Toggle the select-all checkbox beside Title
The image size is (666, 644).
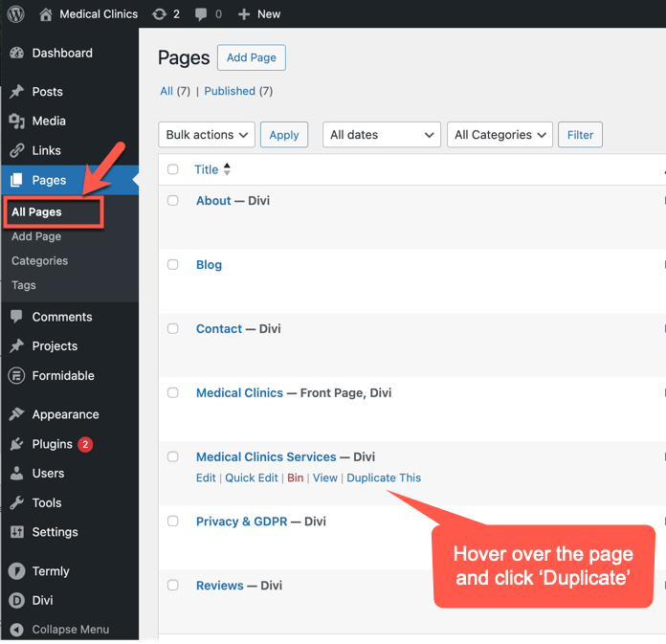(x=173, y=169)
